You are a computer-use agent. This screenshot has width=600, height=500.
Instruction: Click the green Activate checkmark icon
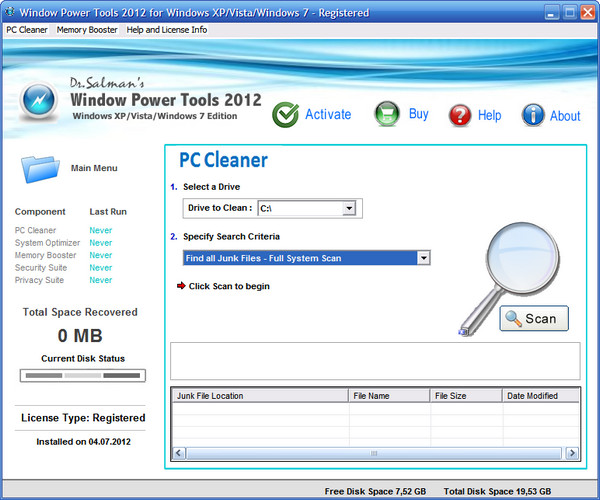[286, 115]
